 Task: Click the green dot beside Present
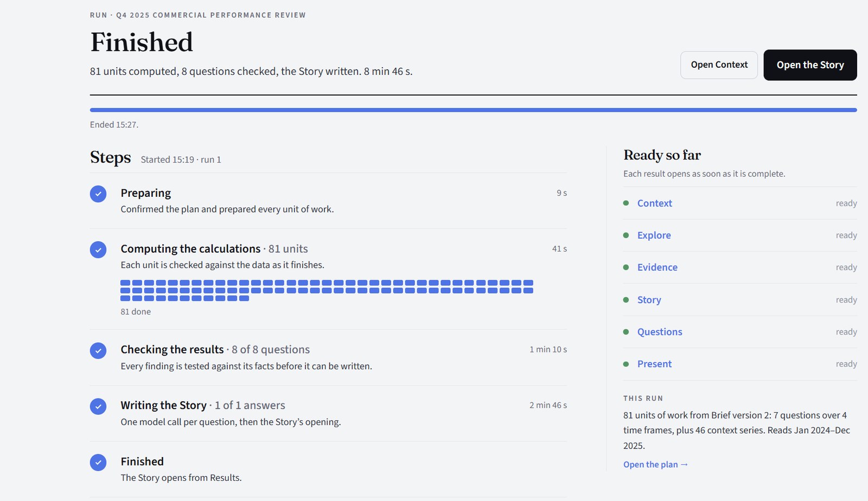[x=626, y=364]
